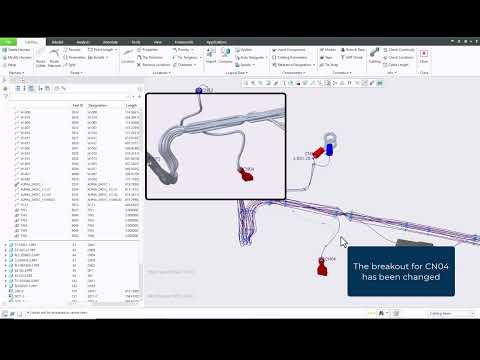Open the Fixed Length dropdown
Image resolution: width=480 pixels, height=360 pixels.
[103, 50]
